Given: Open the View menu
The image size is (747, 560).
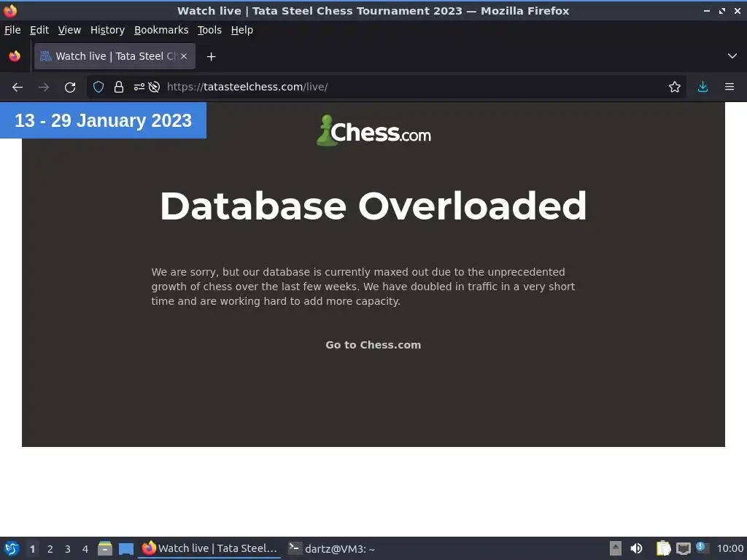Looking at the screenshot, I should pos(69,30).
